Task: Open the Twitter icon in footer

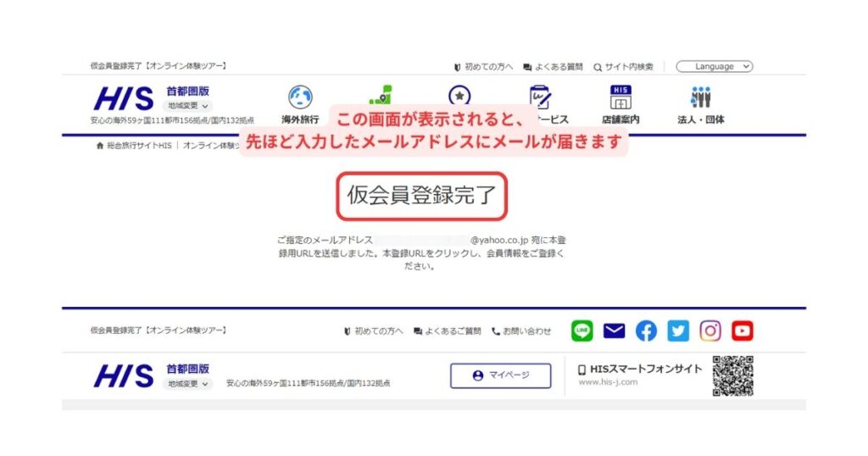Action: (678, 331)
